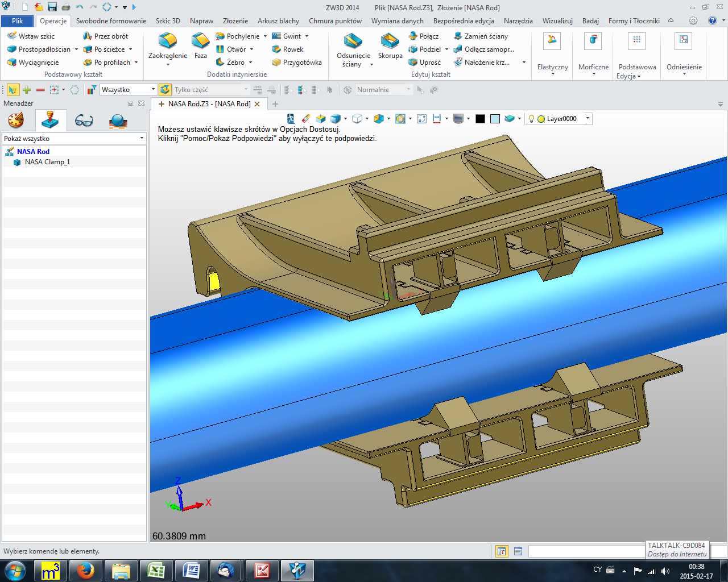This screenshot has width=728, height=582.
Task: Switch to the Swobodne formowanie tab
Action: pyautogui.click(x=111, y=20)
